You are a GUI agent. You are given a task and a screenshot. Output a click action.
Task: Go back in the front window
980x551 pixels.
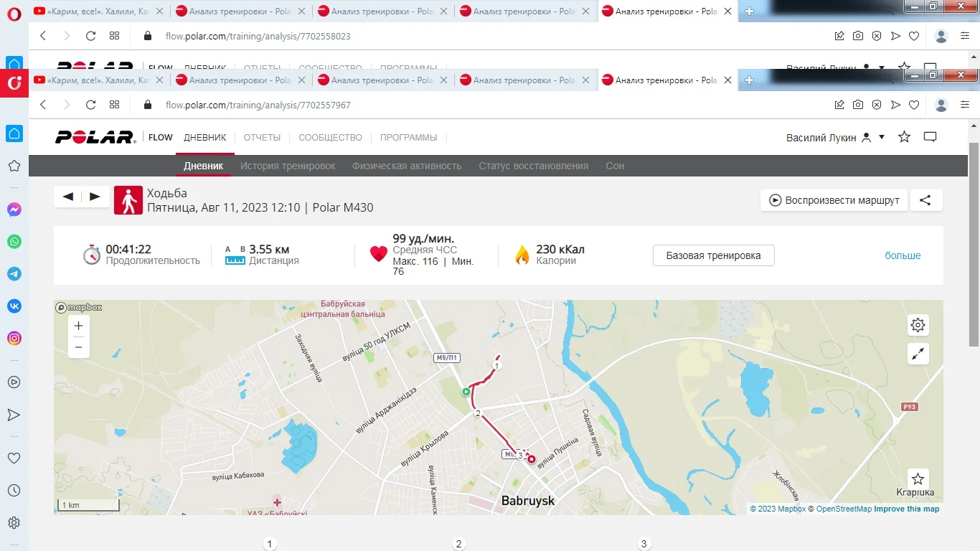(43, 105)
